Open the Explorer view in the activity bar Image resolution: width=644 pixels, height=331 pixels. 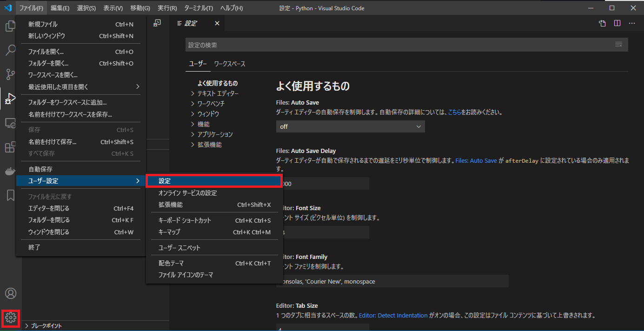10,26
